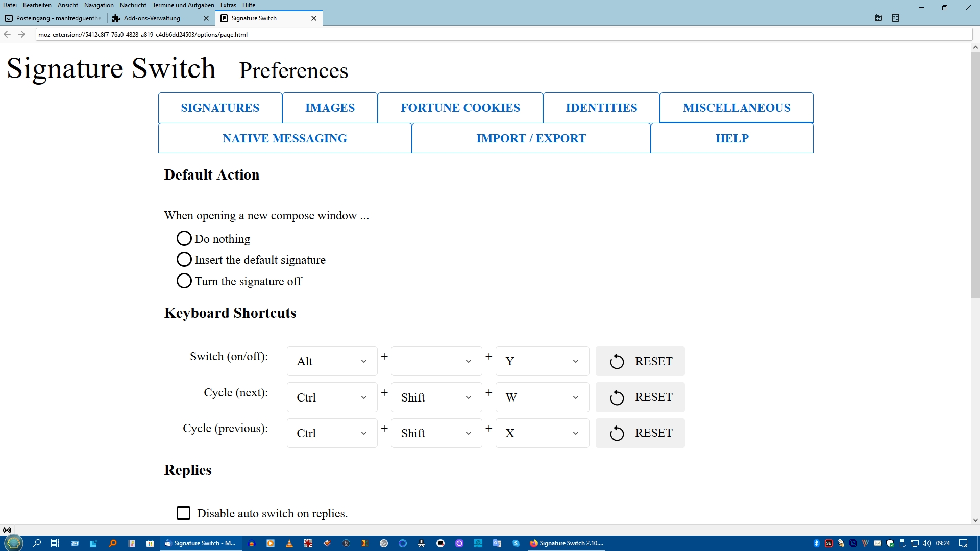Select the 'Do nothing' radio button

[184, 238]
